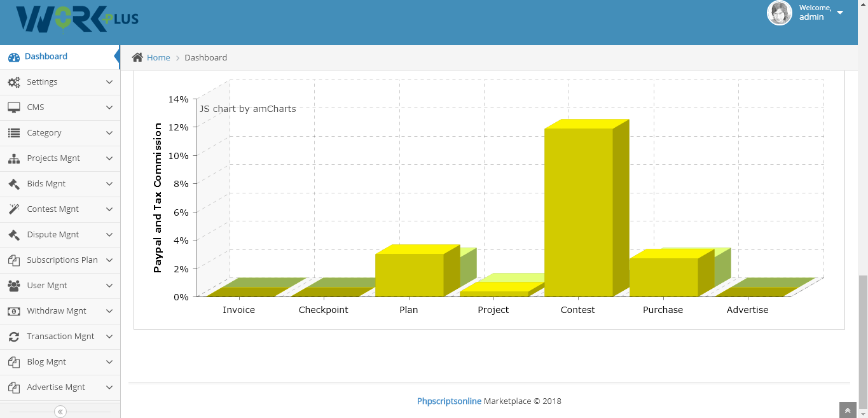Viewport: 868px width, 418px height.
Task: Expand the User Mgnt chevron
Action: [109, 286]
